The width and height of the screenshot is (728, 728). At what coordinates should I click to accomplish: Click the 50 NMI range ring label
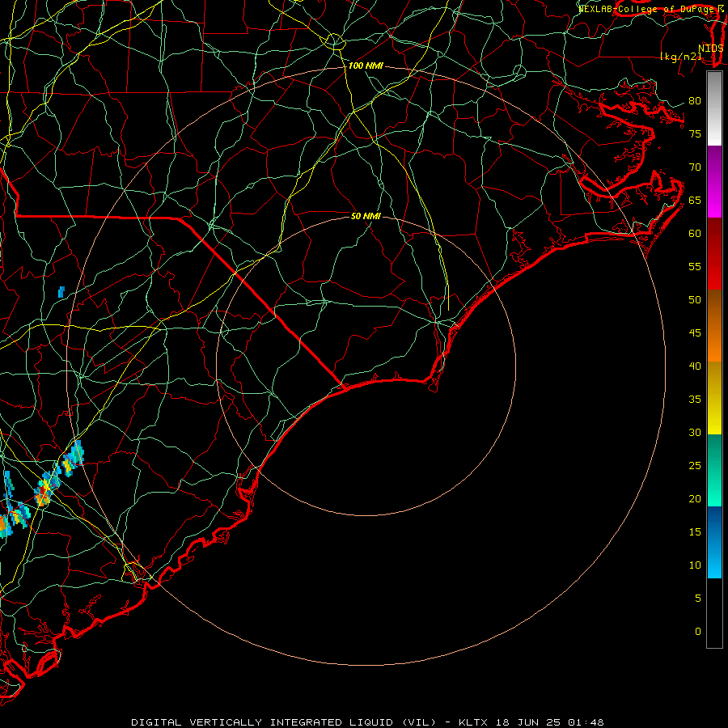(366, 216)
